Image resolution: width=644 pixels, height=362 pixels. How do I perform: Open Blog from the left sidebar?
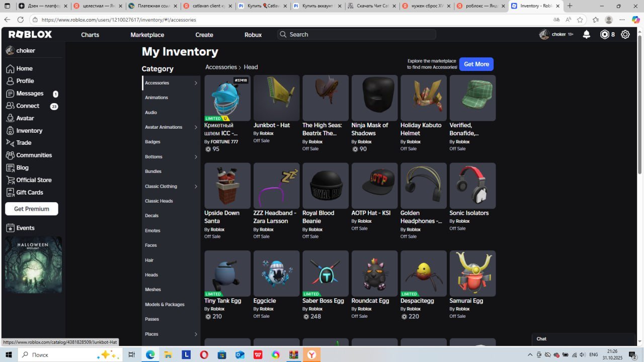pos(17,168)
